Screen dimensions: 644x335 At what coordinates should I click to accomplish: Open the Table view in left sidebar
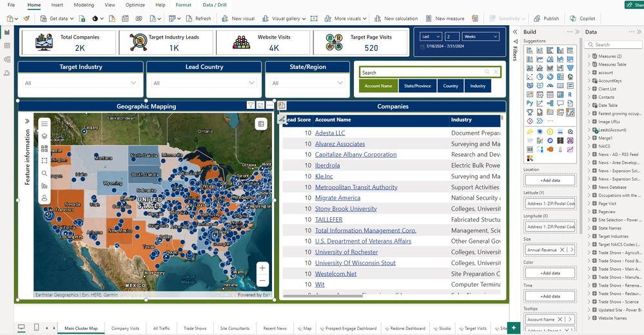click(x=7, y=46)
